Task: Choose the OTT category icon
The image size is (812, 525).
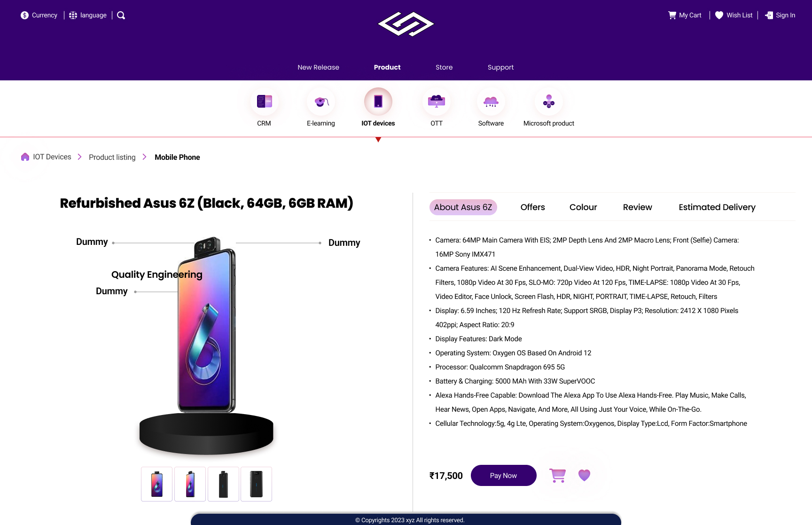Action: coord(437,102)
